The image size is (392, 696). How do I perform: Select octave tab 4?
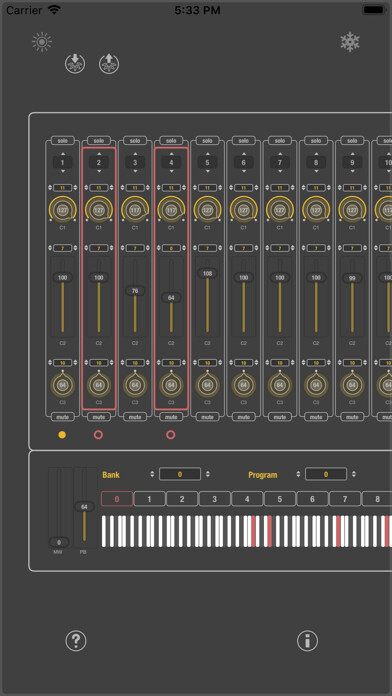(247, 499)
